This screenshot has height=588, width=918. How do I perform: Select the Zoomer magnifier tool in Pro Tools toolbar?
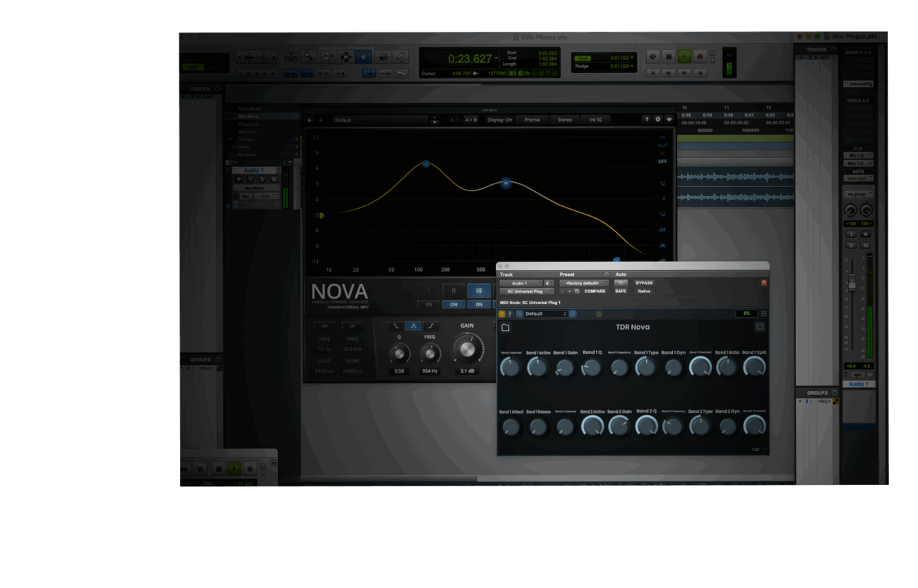click(x=308, y=56)
